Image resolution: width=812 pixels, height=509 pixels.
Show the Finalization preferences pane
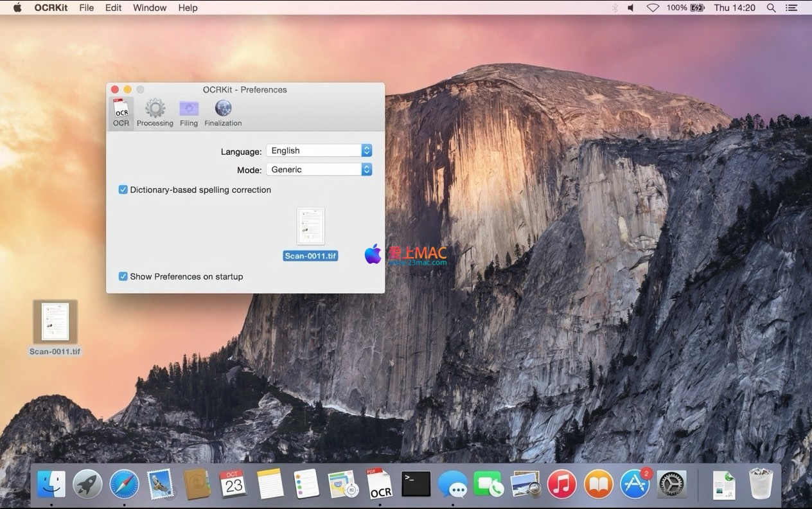(223, 112)
